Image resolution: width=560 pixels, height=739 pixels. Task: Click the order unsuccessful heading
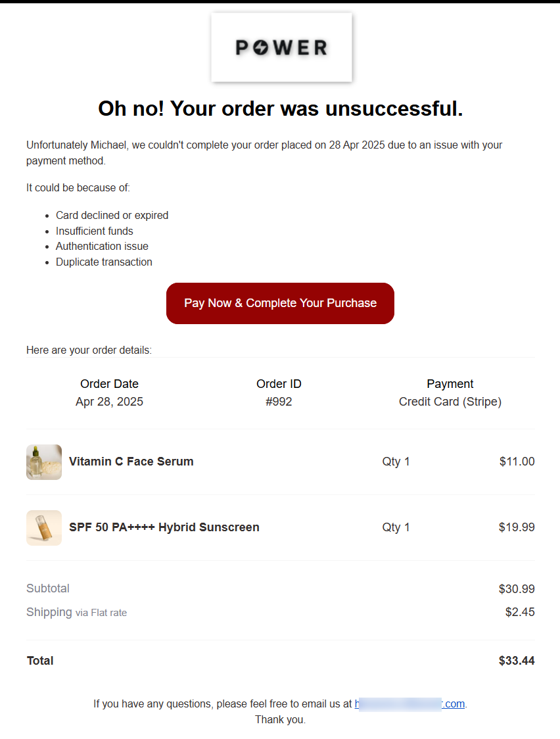click(x=281, y=109)
